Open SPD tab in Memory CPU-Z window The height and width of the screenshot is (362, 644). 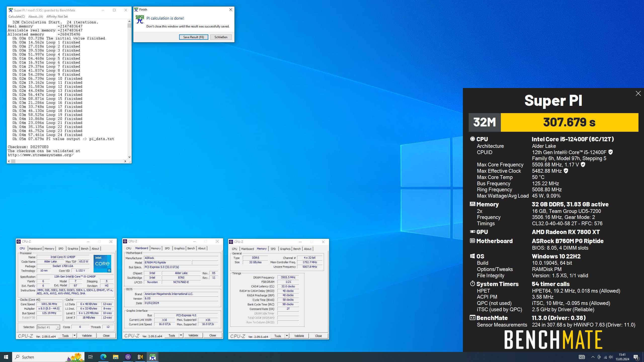point(273,249)
